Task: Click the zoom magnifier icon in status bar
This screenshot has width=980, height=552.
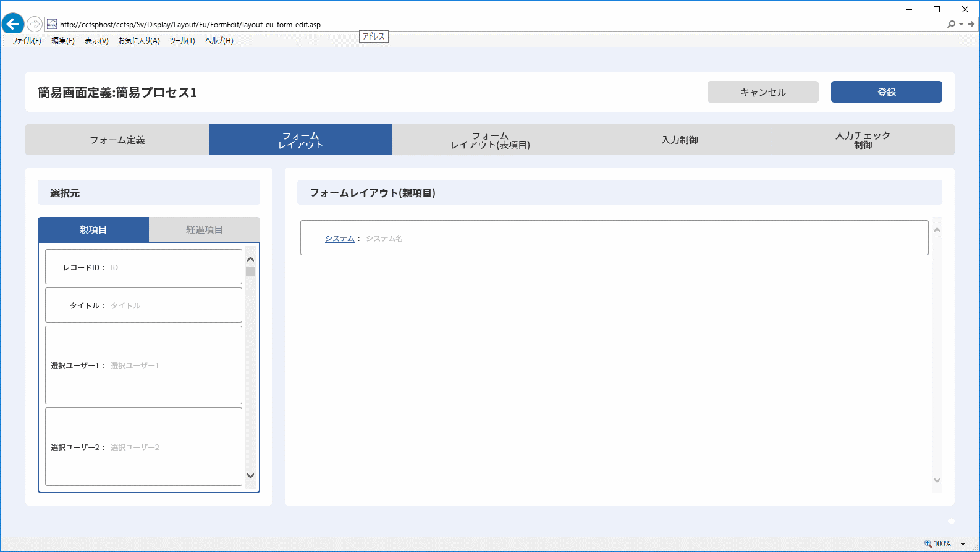Action: (x=927, y=544)
